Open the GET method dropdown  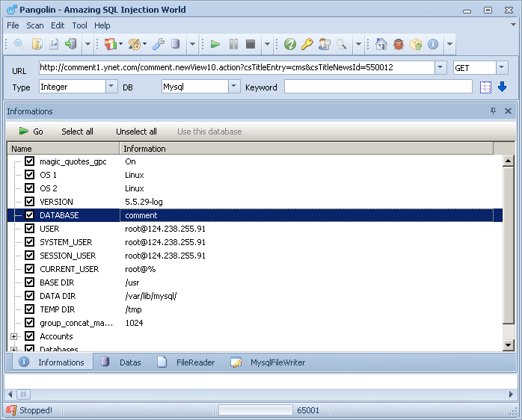pos(501,67)
